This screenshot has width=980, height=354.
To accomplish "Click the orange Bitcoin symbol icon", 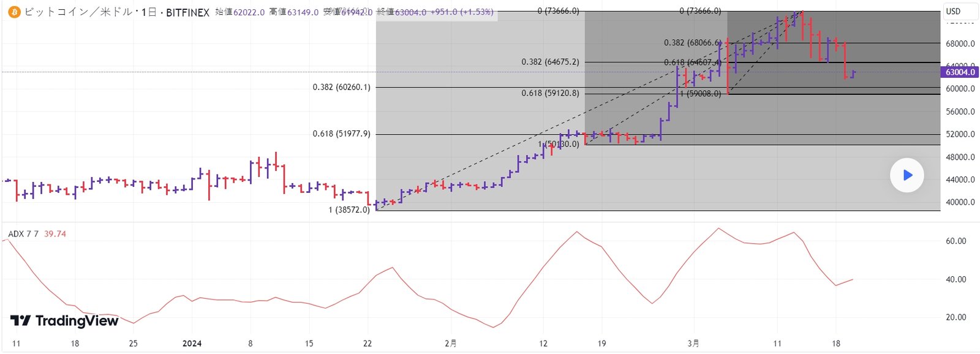I will 13,12.
